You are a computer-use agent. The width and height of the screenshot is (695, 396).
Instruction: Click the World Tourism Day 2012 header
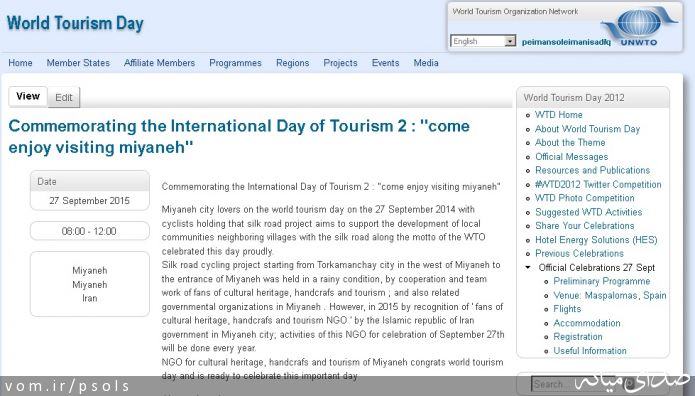(x=574, y=98)
